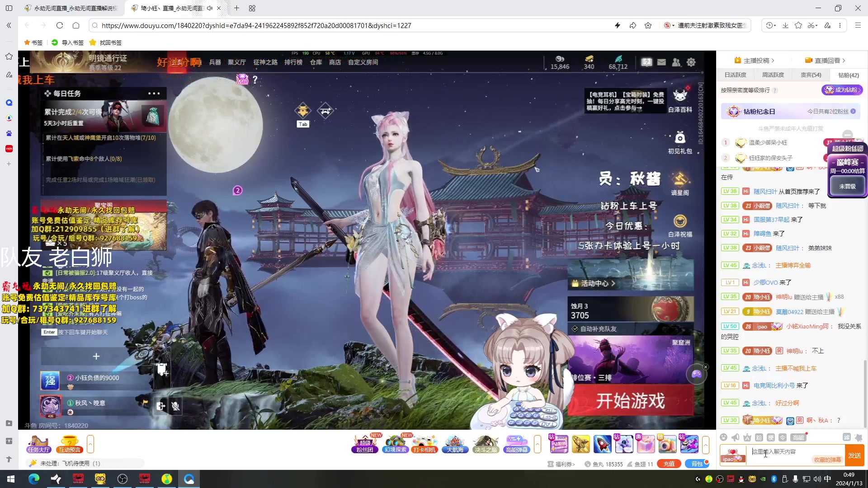This screenshot has height=488, width=868.
Task: Open the 任务大厅 task hall icon
Action: click(38, 444)
